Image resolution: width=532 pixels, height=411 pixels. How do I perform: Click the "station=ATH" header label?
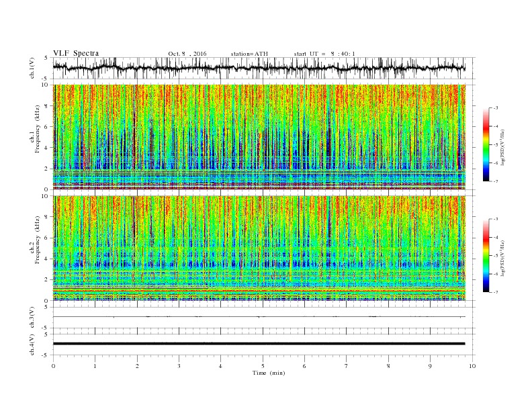click(x=249, y=54)
